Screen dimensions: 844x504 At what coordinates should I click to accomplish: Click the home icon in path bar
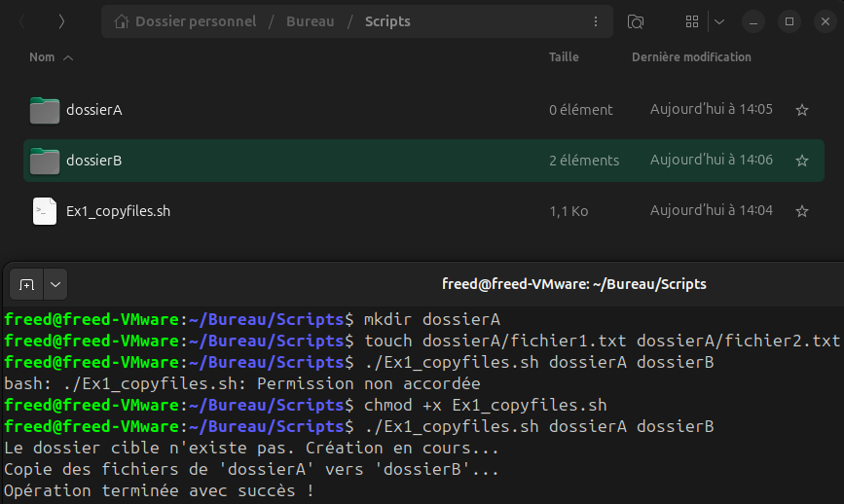[122, 21]
